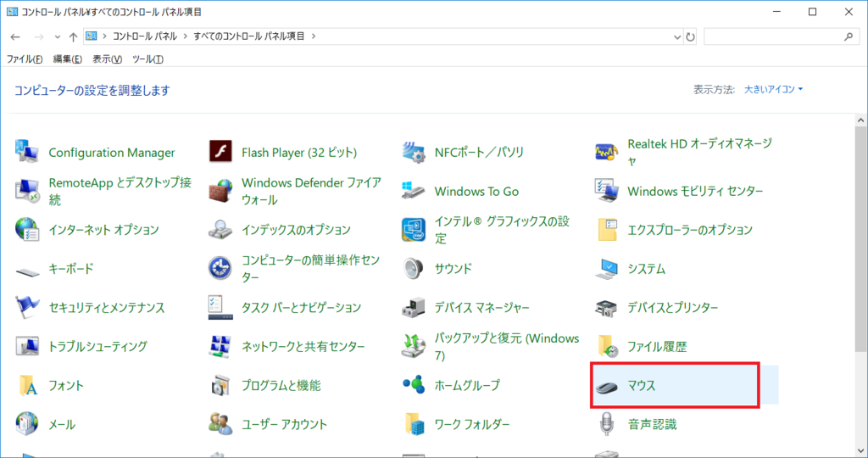Open the NFCポート/パソリ icon

(x=413, y=152)
